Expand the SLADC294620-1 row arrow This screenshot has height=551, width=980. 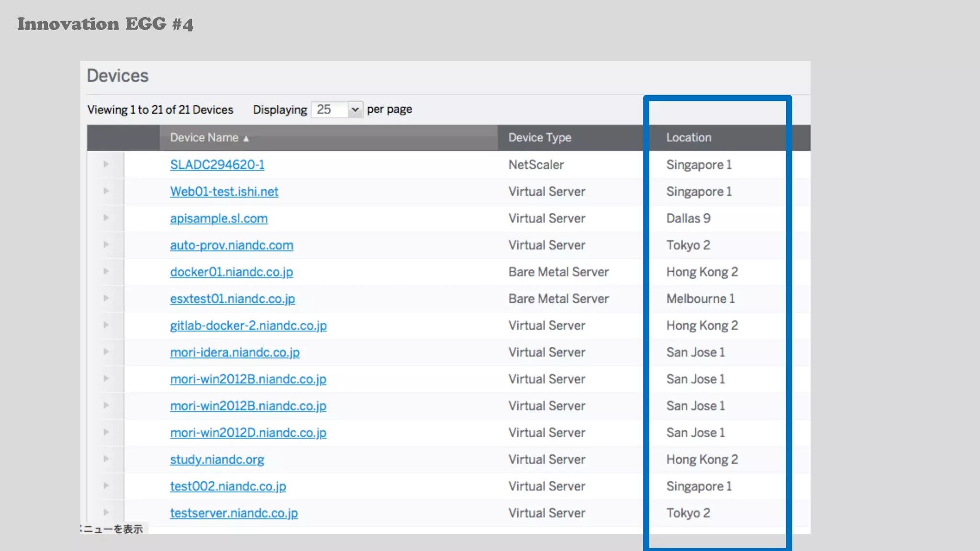(106, 165)
